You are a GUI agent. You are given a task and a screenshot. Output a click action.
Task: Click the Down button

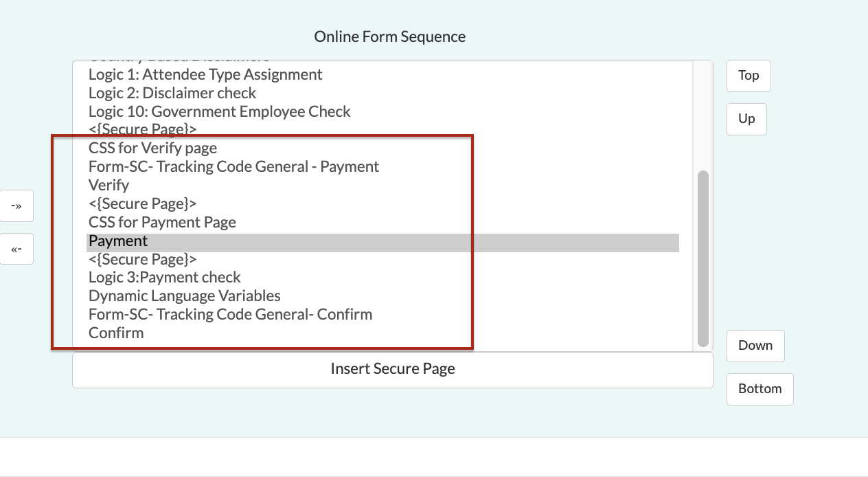pos(755,346)
